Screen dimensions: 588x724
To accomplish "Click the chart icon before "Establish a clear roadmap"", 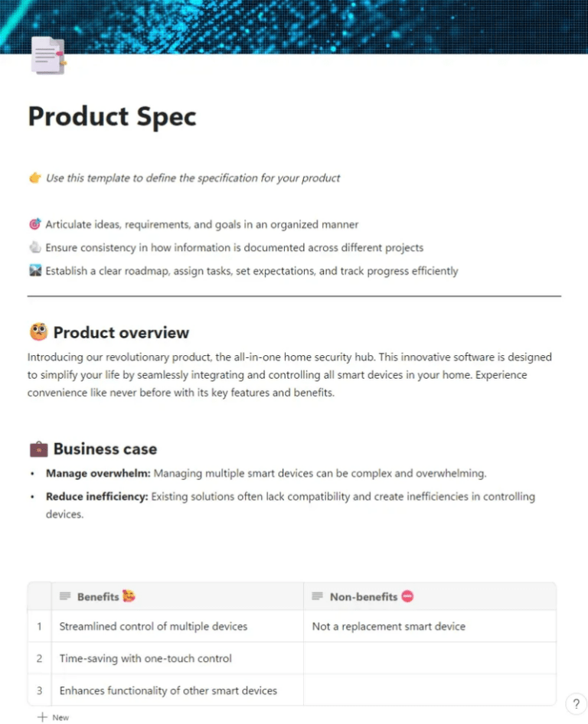I will click(34, 271).
